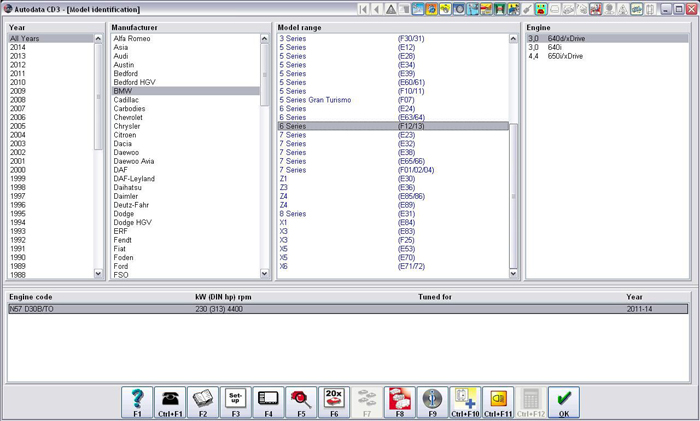This screenshot has height=421, width=700.
Task: Click the yellow and red toolbar icon
Action: pos(486,9)
